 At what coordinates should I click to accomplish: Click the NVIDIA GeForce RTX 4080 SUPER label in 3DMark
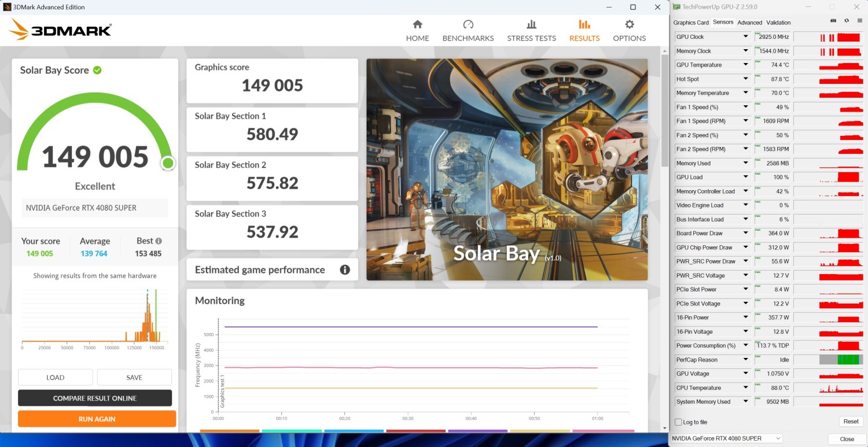(82, 208)
